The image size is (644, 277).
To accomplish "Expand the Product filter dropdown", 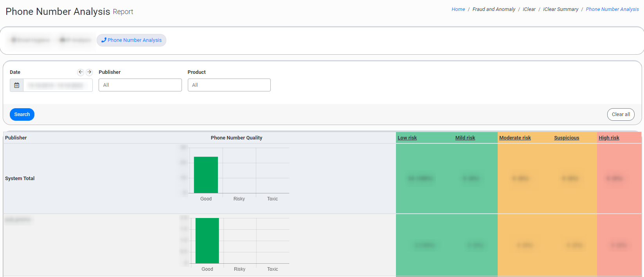I will coord(229,85).
